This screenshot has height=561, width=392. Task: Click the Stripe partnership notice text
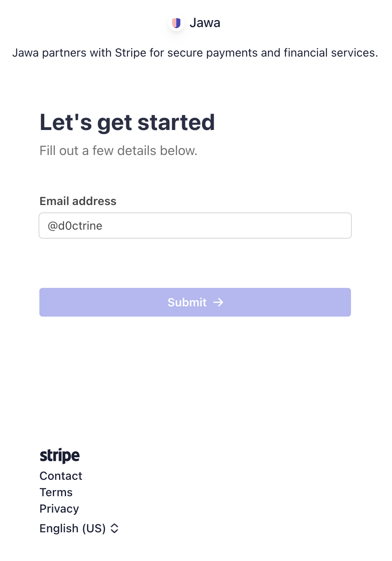tap(196, 53)
